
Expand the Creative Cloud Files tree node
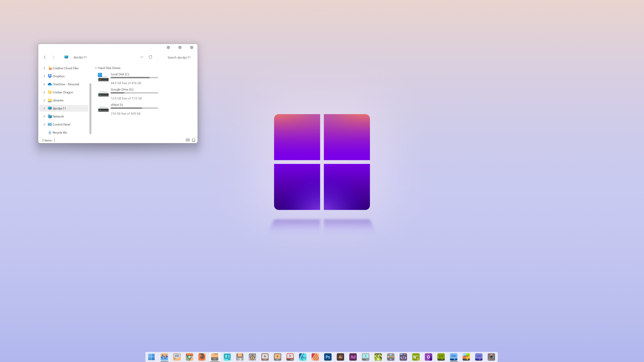pos(44,68)
